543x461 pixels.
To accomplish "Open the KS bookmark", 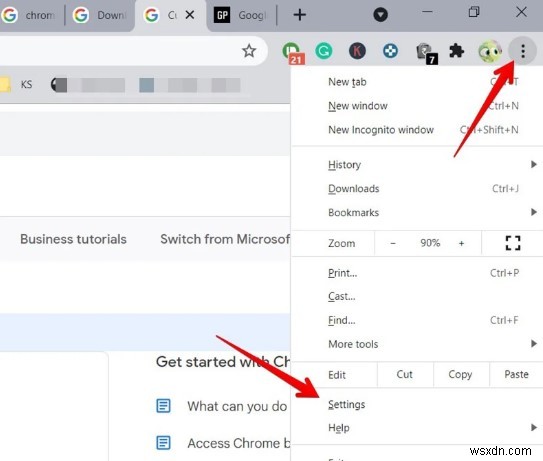I will (26, 85).
